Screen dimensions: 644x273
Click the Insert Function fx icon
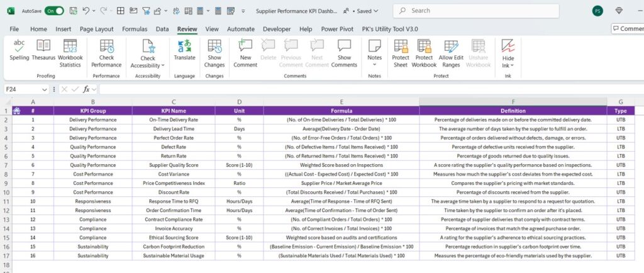click(x=86, y=89)
